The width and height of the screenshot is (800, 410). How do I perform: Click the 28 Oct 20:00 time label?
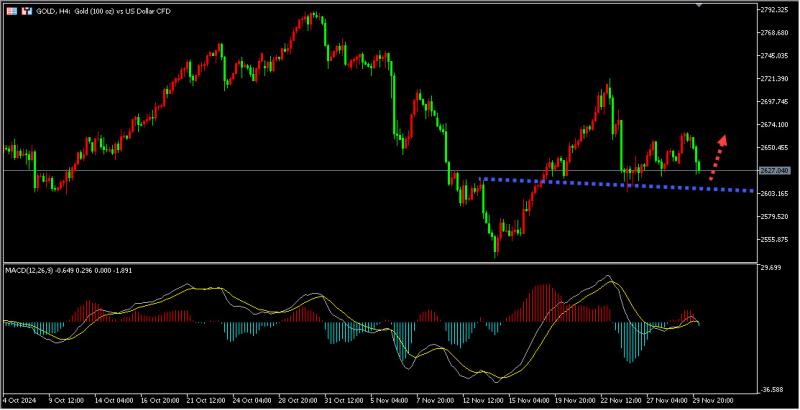[300, 400]
